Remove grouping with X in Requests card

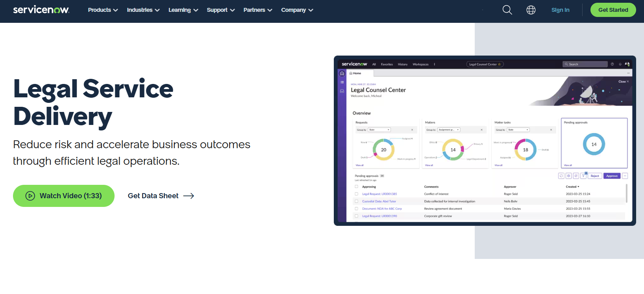412,130
